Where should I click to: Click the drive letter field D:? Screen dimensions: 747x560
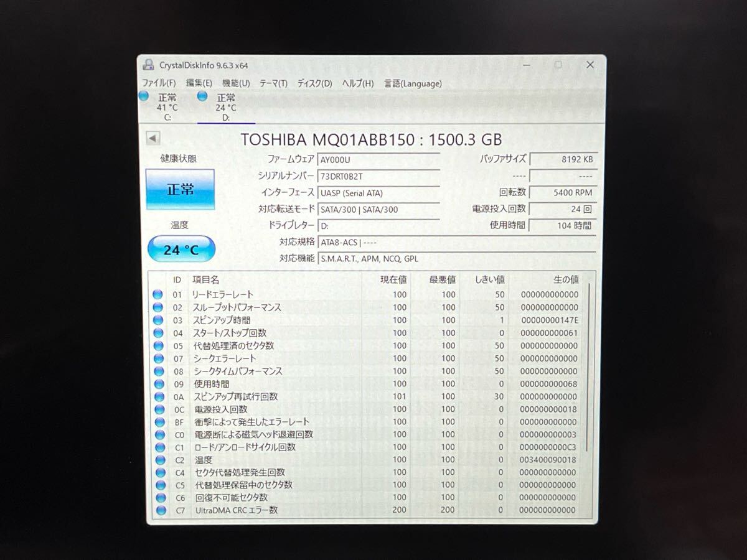[x=378, y=226]
